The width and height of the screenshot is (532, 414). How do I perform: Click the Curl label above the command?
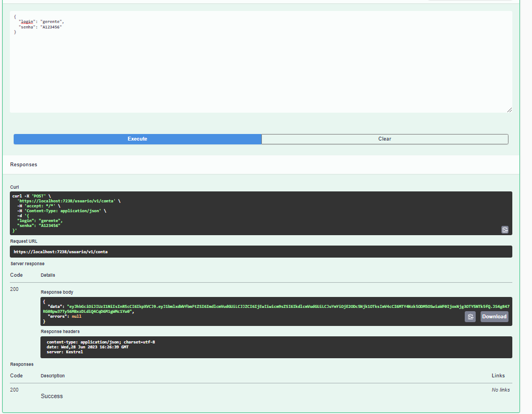point(14,186)
